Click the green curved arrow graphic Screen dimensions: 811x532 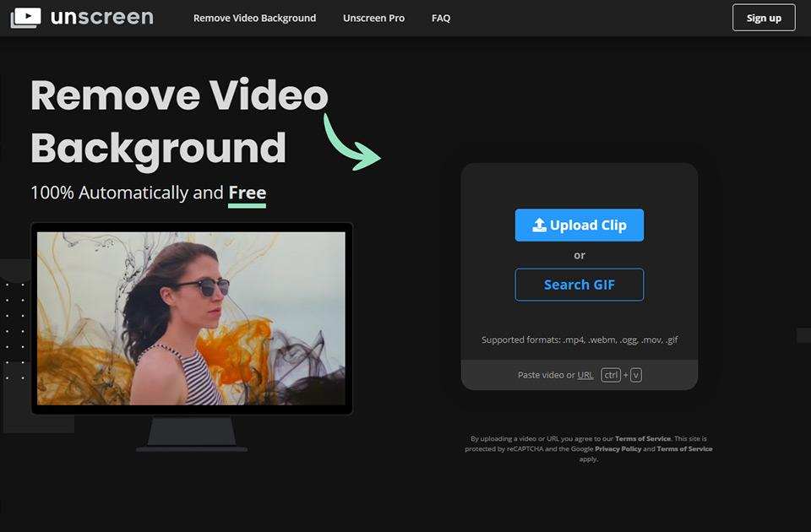click(351, 142)
